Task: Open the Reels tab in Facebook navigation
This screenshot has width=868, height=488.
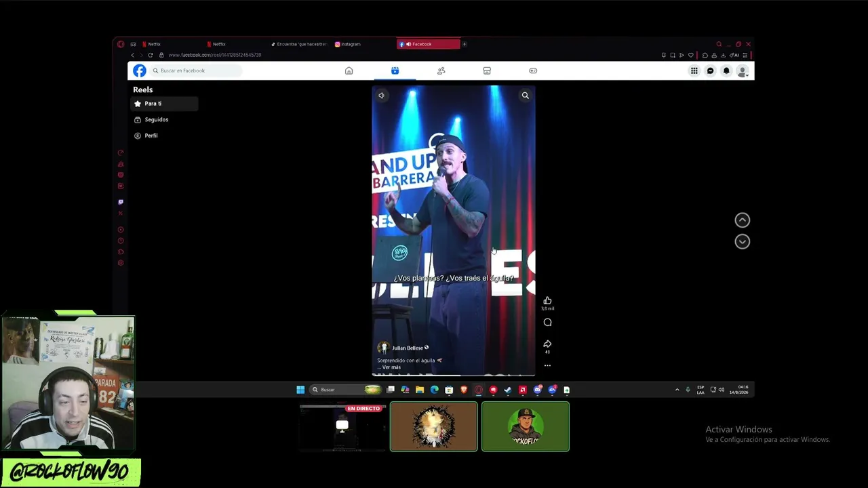Action: [395, 70]
